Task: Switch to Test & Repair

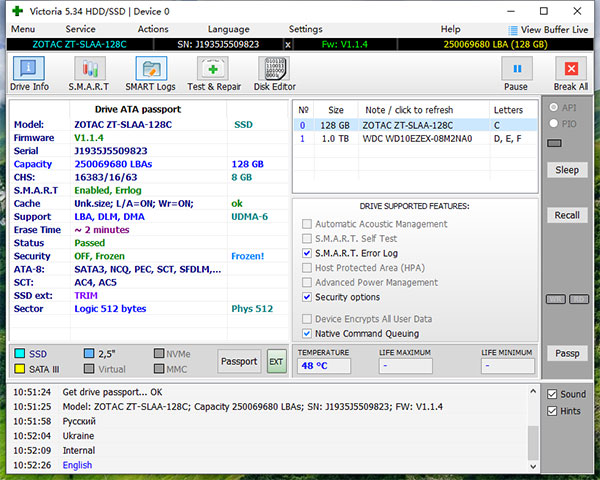Action: tap(212, 74)
